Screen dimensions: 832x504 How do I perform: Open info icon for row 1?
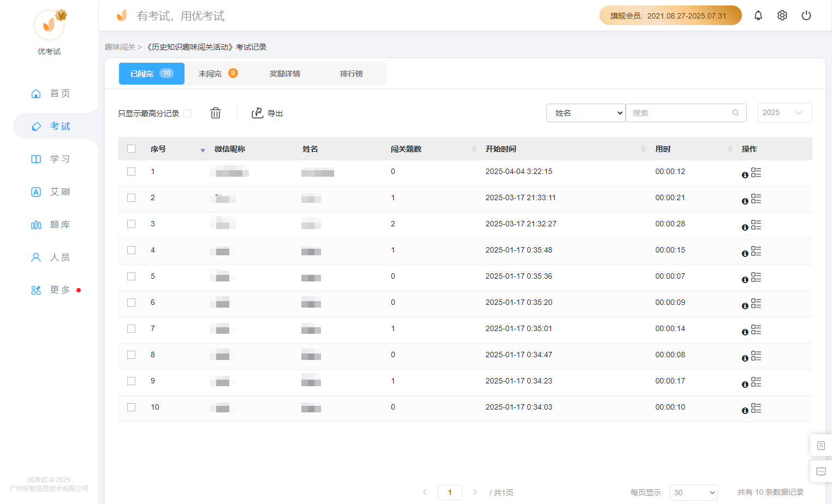[x=745, y=175]
